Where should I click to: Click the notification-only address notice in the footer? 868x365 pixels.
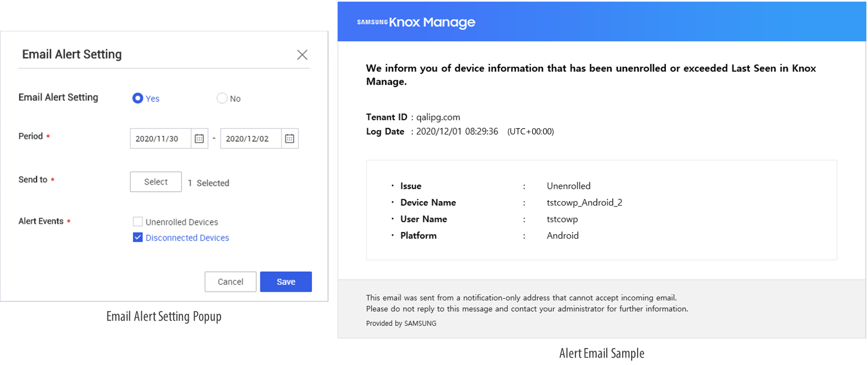pyautogui.click(x=521, y=298)
